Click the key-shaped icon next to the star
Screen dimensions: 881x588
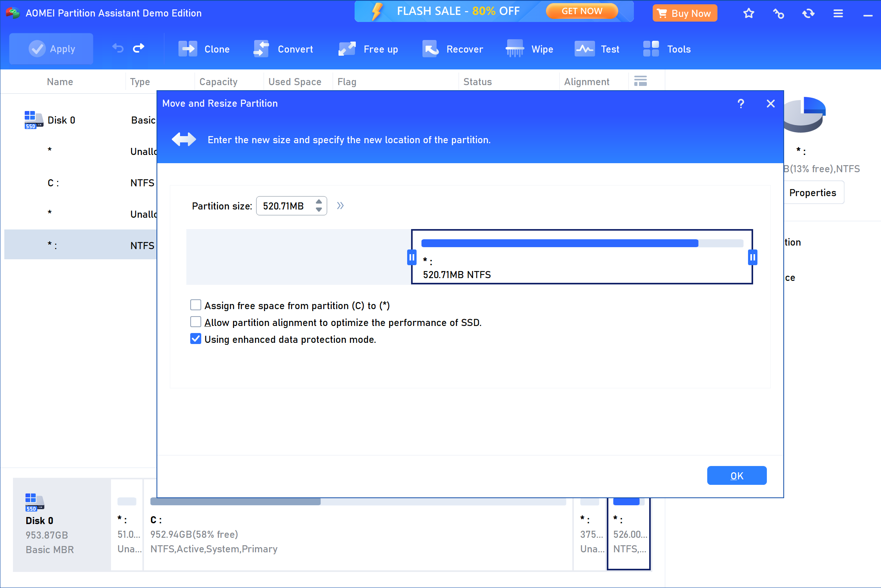click(779, 13)
